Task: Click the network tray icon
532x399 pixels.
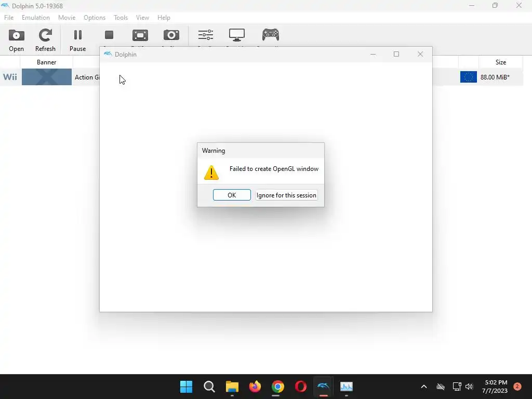Action: click(457, 387)
